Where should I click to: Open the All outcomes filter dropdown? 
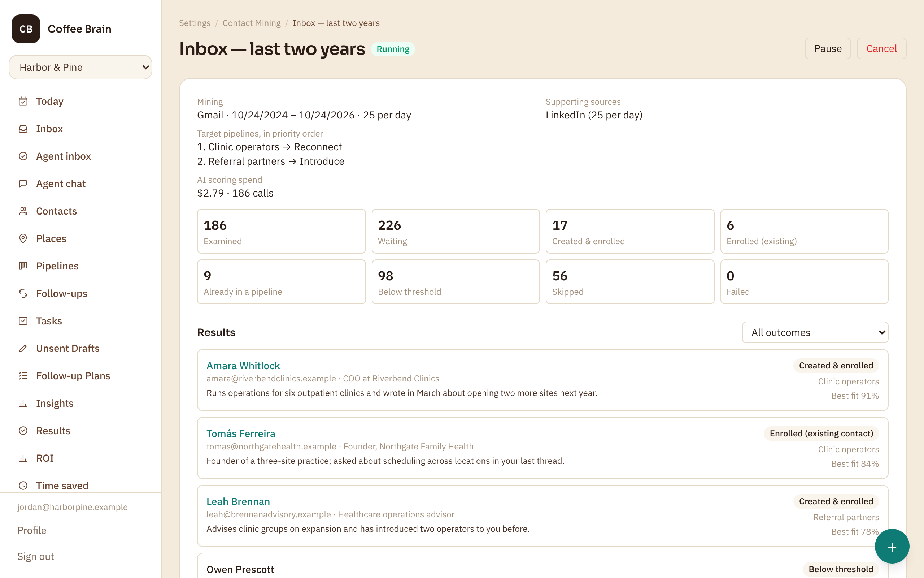pyautogui.click(x=815, y=333)
